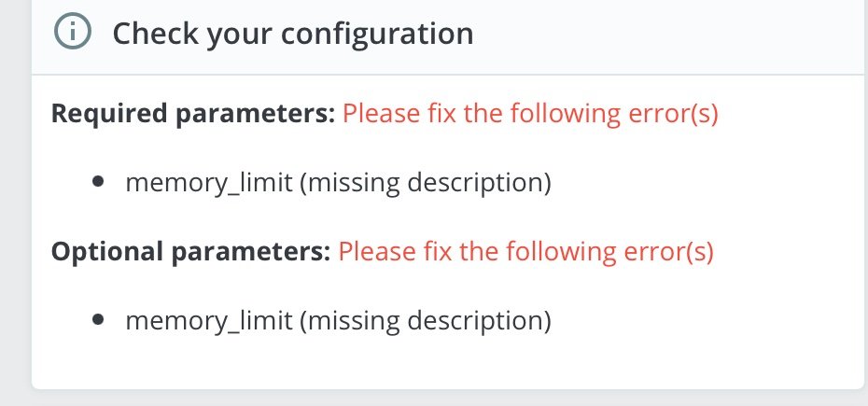Select the "Required parameters:" bold label
Image resolution: width=868 pixels, height=406 pixels.
(x=193, y=114)
